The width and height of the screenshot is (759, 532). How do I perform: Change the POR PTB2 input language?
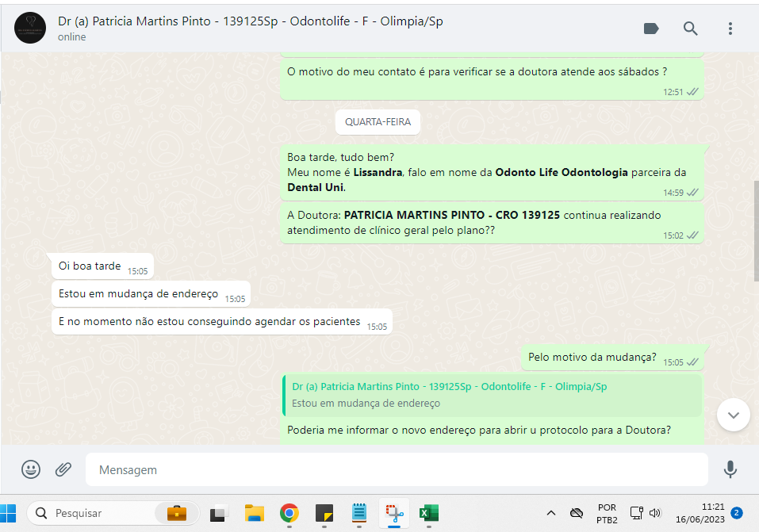607,514
